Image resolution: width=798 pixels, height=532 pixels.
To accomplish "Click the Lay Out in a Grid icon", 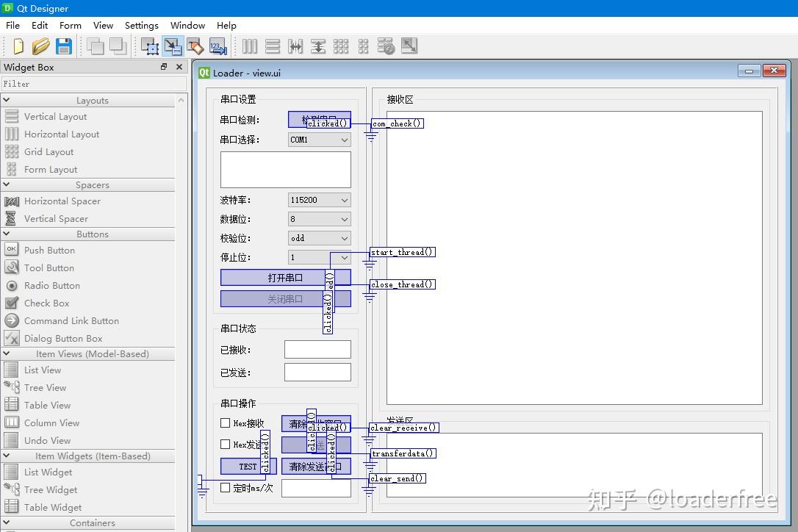I will [341, 46].
